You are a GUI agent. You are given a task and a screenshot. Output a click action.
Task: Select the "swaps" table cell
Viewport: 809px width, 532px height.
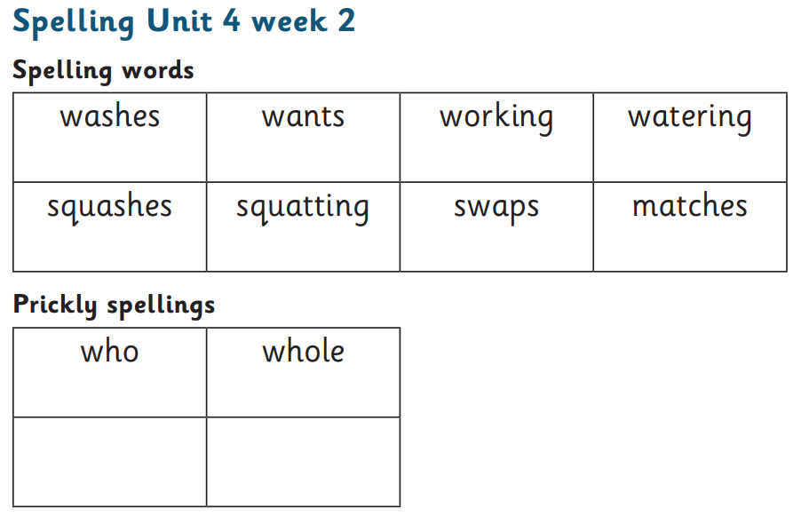(x=496, y=226)
